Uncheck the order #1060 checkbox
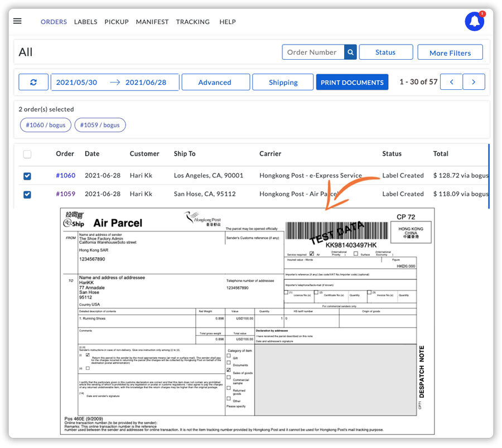This screenshot has height=448, width=502. point(27,176)
